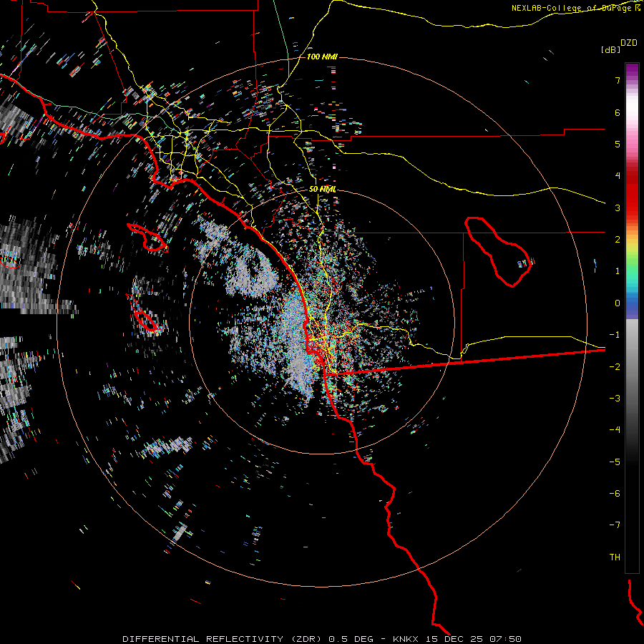Click the DIFFERENTIAL REFLECTIVITY (ZDR) caption text

coord(223,639)
